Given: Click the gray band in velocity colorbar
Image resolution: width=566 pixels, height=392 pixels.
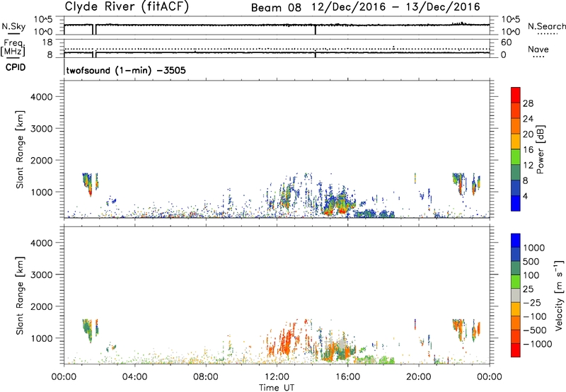Looking at the screenshot, I should [516, 295].
